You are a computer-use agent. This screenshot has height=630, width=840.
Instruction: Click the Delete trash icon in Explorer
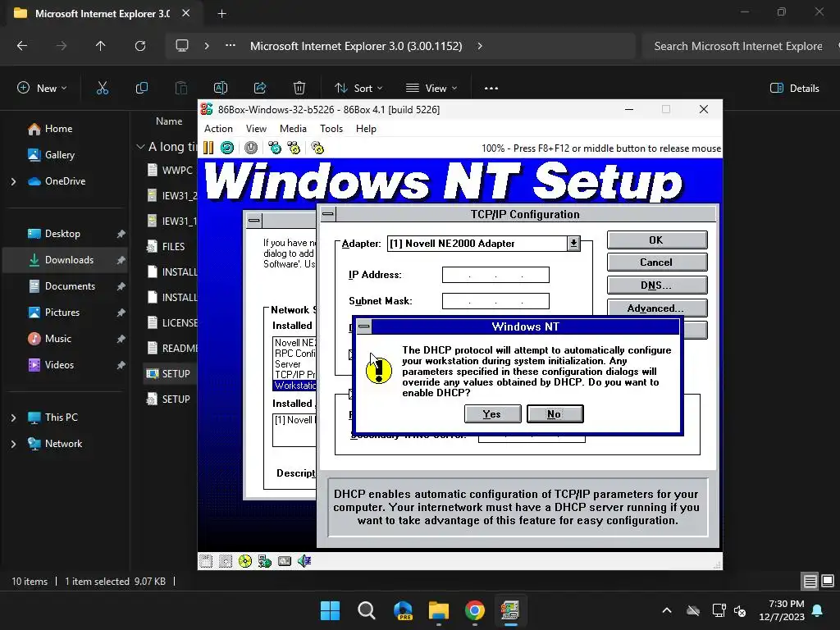(x=299, y=88)
